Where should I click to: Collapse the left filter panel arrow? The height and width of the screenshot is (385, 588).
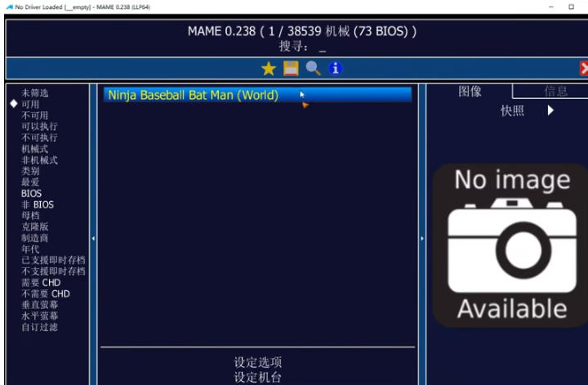click(93, 238)
